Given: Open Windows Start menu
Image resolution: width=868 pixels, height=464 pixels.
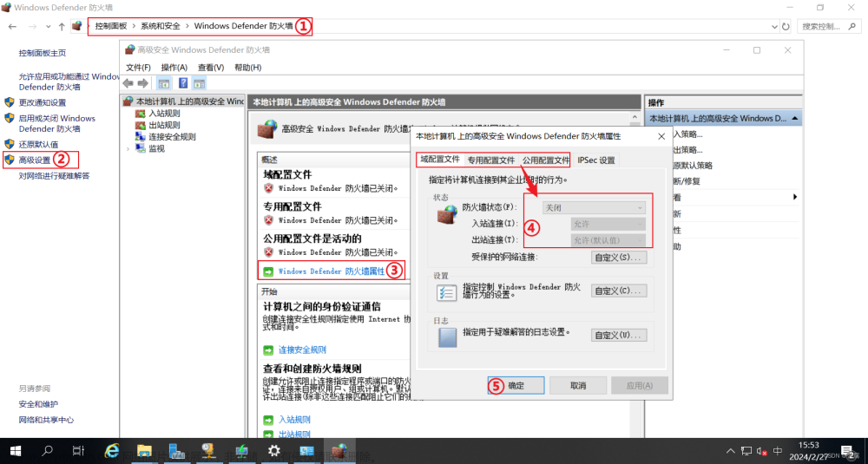Looking at the screenshot, I should pyautogui.click(x=15, y=451).
